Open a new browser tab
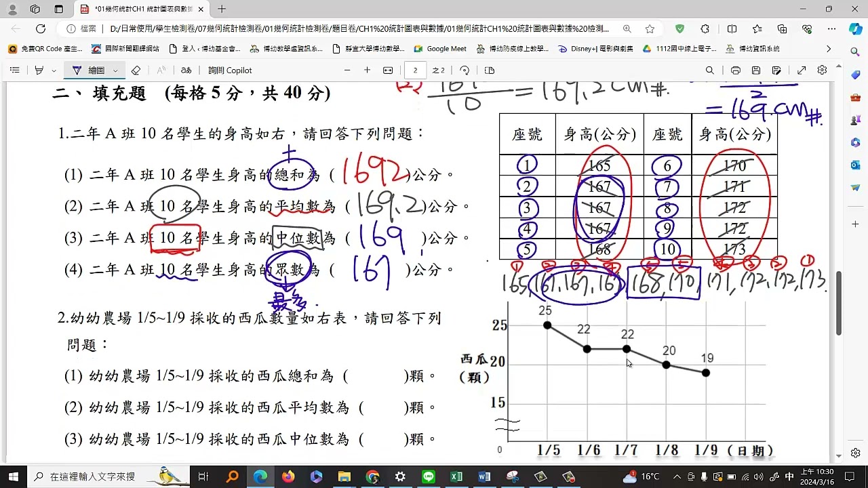 (x=222, y=9)
